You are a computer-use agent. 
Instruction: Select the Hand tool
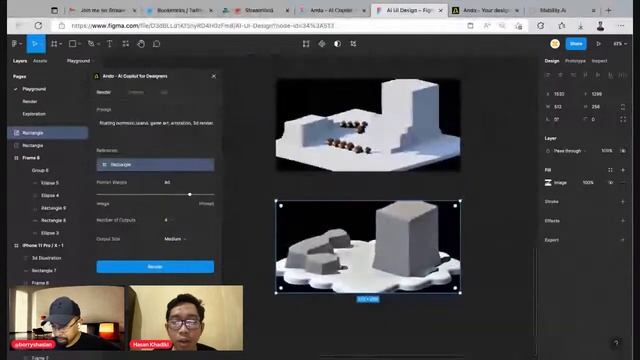click(x=141, y=44)
